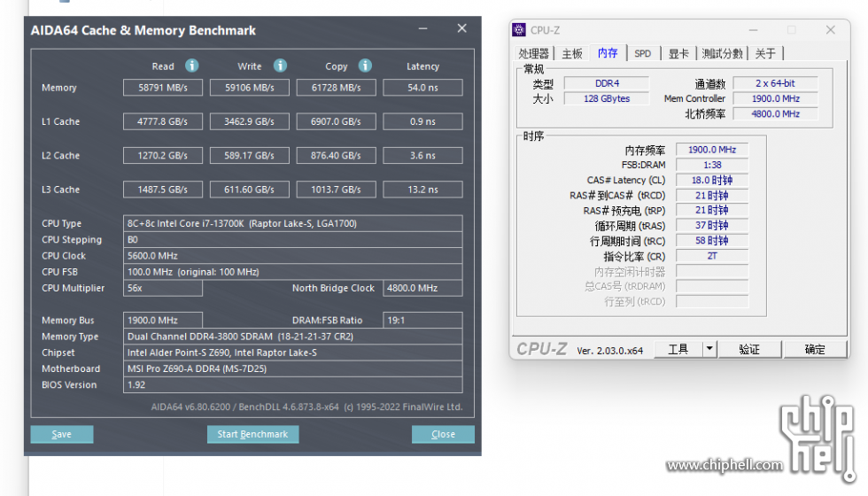The image size is (868, 496).
Task: Click the L1 Cache latency 0.9 ns
Action: pyautogui.click(x=423, y=121)
